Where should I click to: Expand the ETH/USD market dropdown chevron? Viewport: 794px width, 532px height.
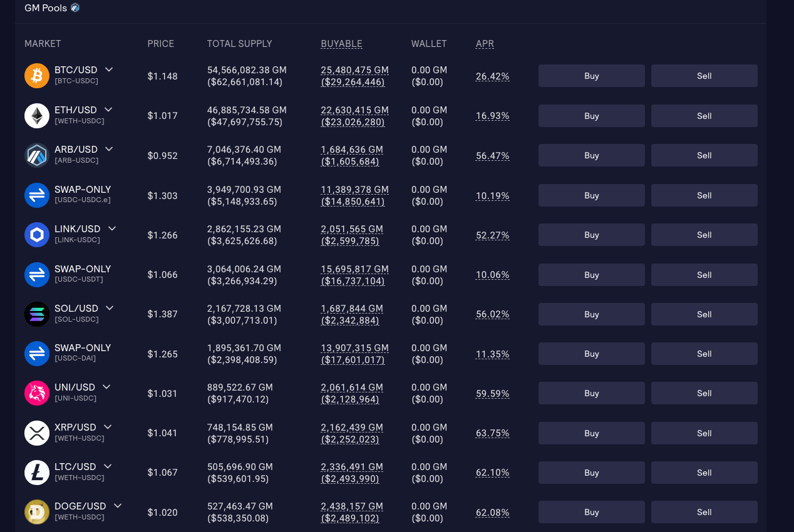pyautogui.click(x=108, y=110)
